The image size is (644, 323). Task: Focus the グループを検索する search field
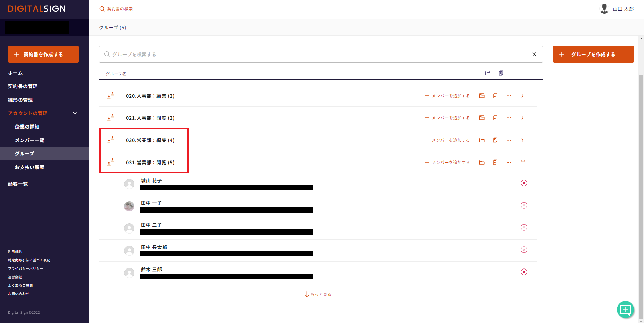[x=316, y=54]
